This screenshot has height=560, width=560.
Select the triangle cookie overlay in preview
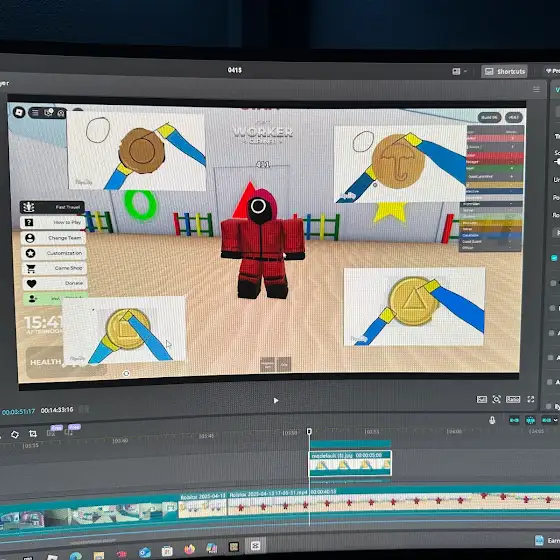click(414, 307)
